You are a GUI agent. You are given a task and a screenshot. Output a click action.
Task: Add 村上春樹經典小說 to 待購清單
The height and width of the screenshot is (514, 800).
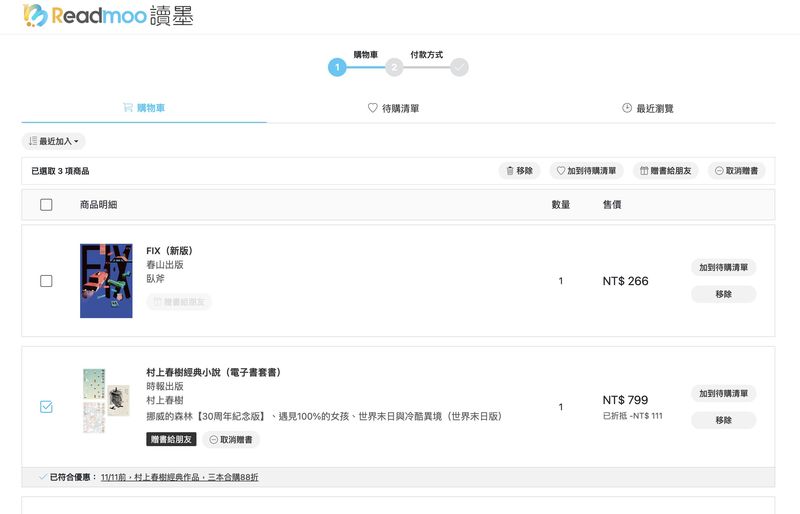[723, 393]
